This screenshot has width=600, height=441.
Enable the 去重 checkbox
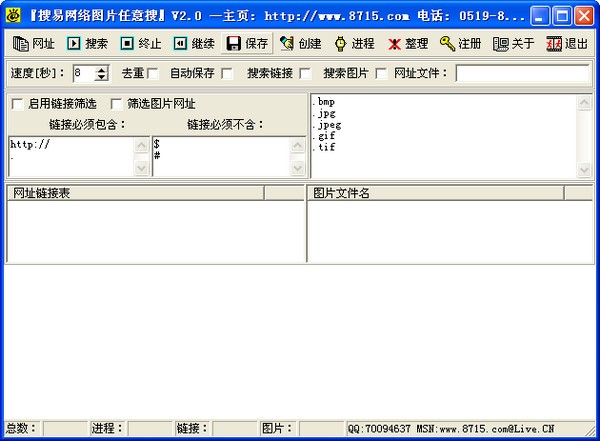point(152,73)
